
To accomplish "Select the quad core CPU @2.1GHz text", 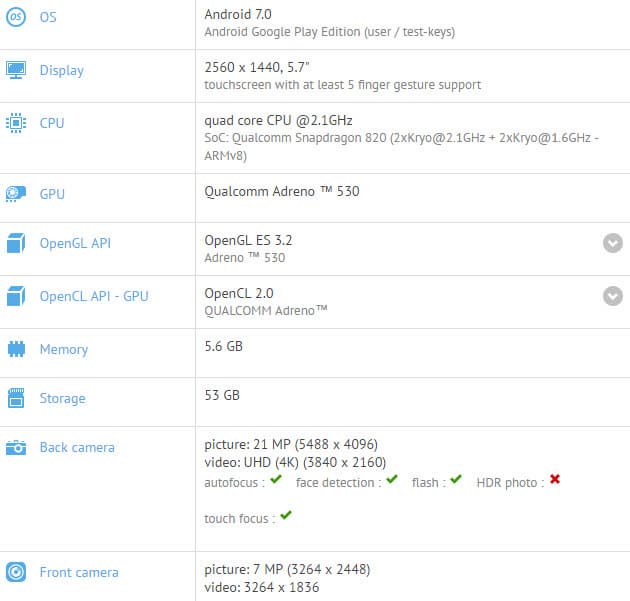I will (278, 121).
